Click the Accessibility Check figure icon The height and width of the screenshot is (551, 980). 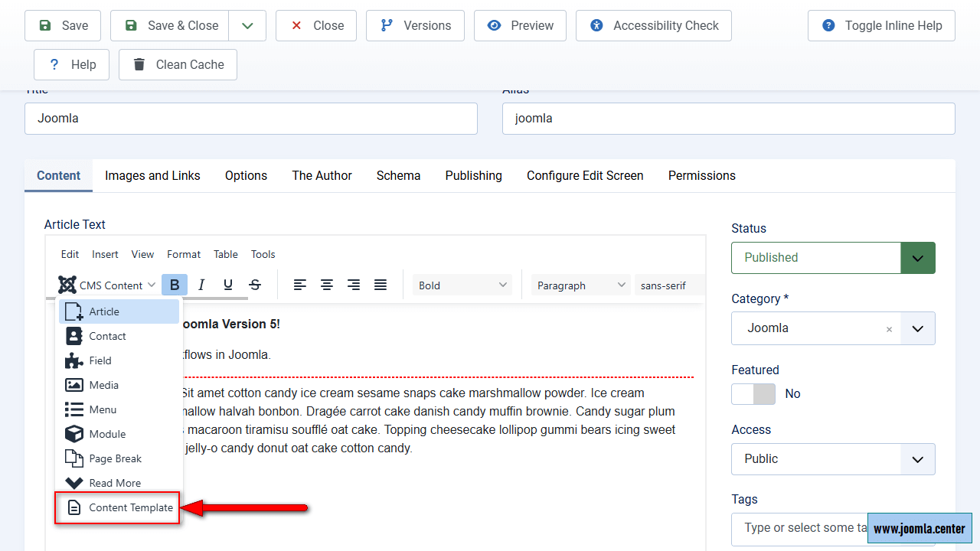pyautogui.click(x=597, y=25)
